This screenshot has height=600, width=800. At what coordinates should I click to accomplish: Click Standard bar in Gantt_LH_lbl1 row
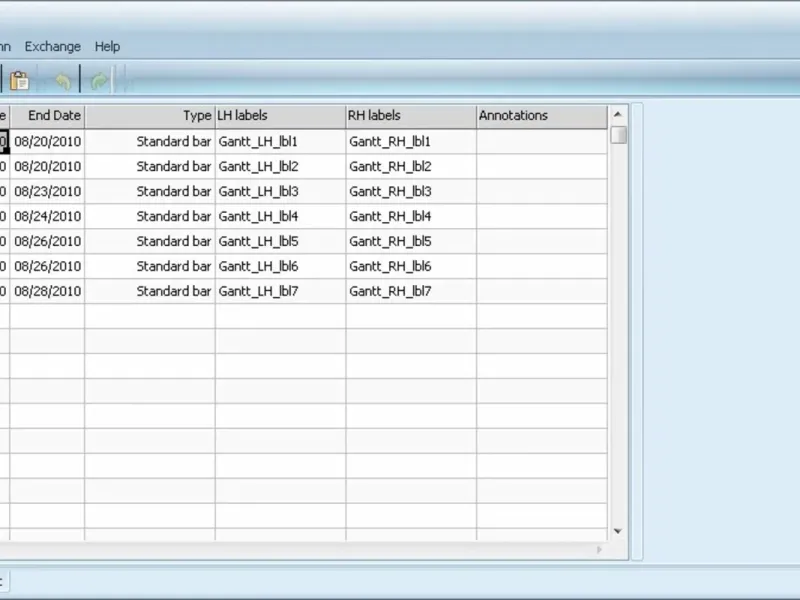pos(150,141)
